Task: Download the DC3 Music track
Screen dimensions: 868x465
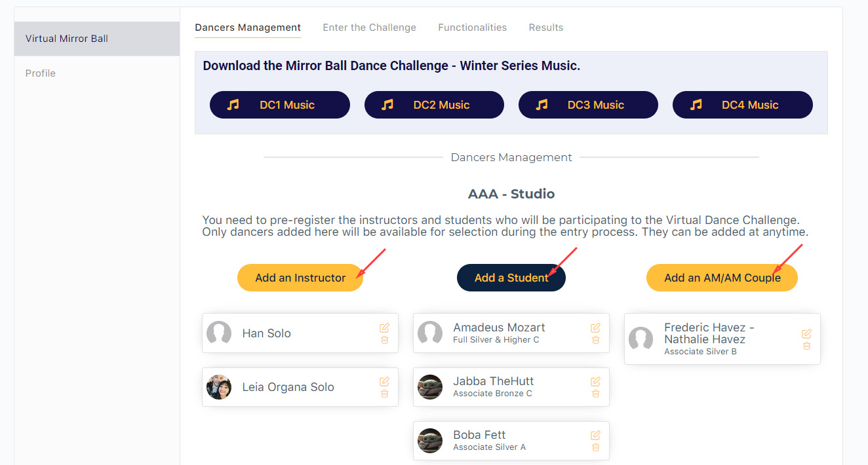Action: 588,105
